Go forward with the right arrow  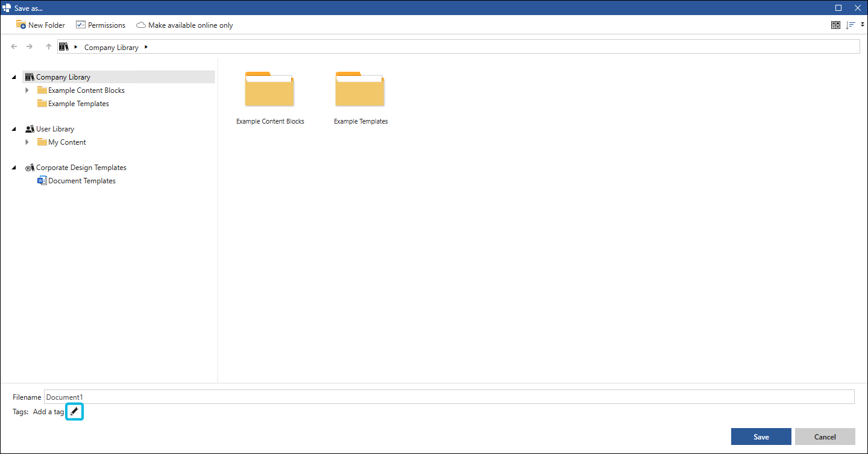pos(30,47)
